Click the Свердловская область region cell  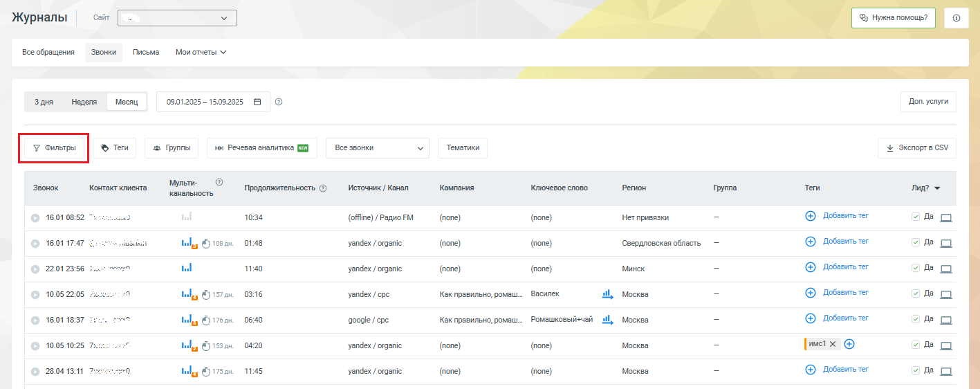click(x=661, y=243)
